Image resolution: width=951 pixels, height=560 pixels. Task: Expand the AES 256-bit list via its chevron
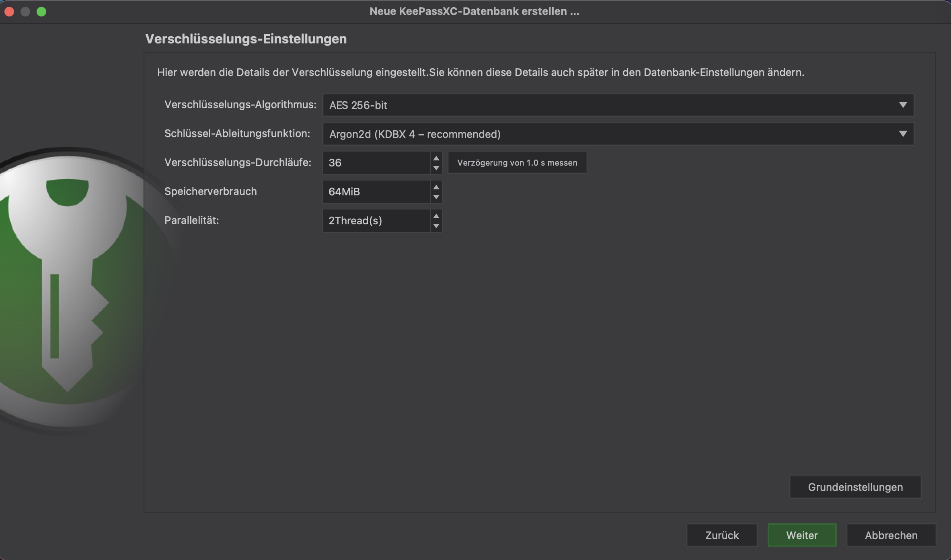click(x=903, y=105)
